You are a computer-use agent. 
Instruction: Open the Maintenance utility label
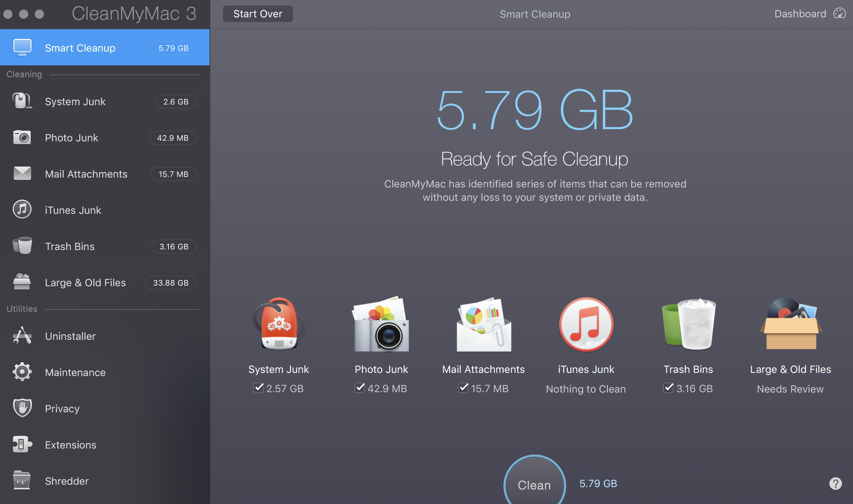(76, 372)
